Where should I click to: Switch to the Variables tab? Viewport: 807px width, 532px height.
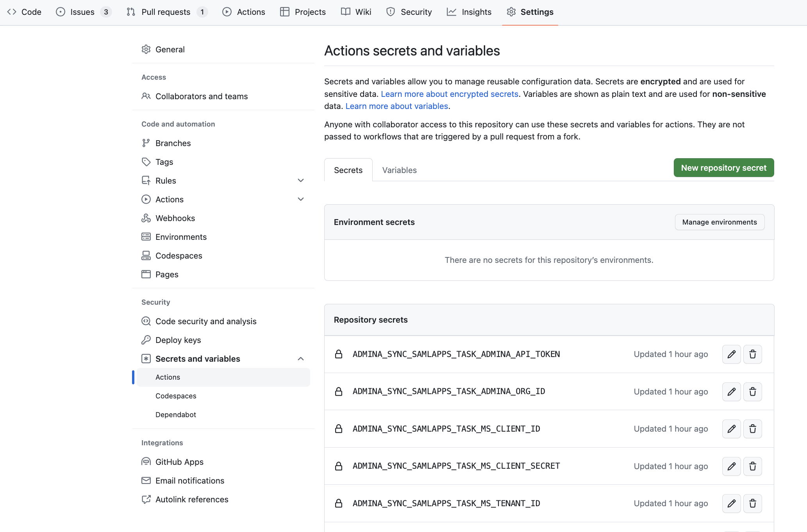tap(399, 170)
